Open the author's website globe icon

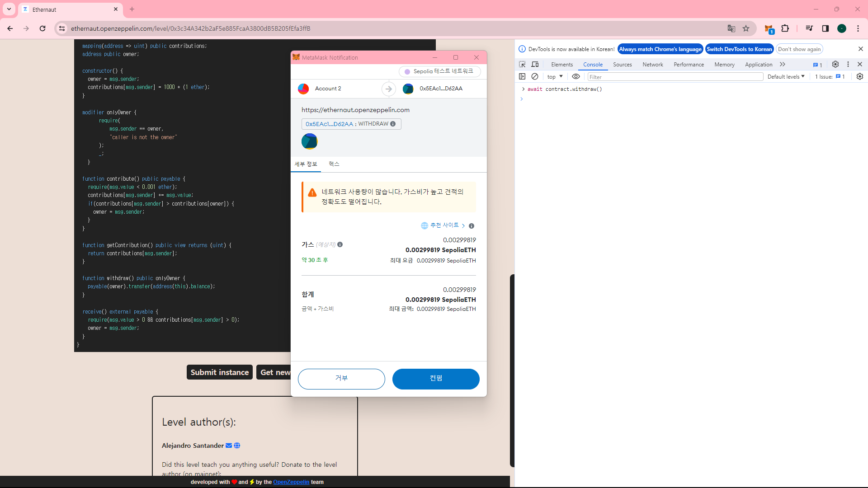237,446
